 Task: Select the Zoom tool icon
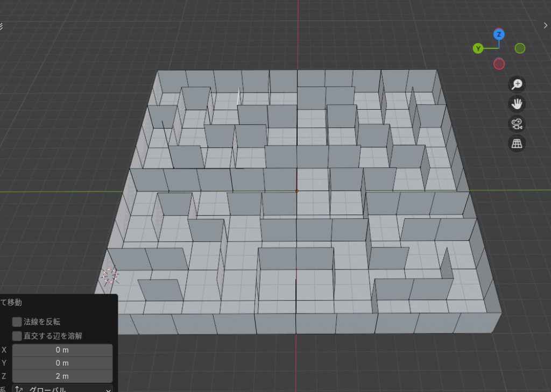point(516,84)
